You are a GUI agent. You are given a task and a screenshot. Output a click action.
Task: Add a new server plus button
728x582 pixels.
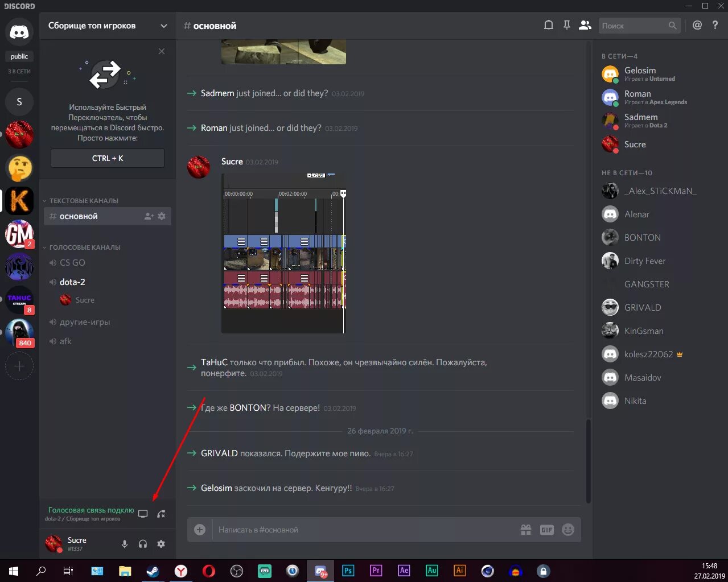coord(19,366)
